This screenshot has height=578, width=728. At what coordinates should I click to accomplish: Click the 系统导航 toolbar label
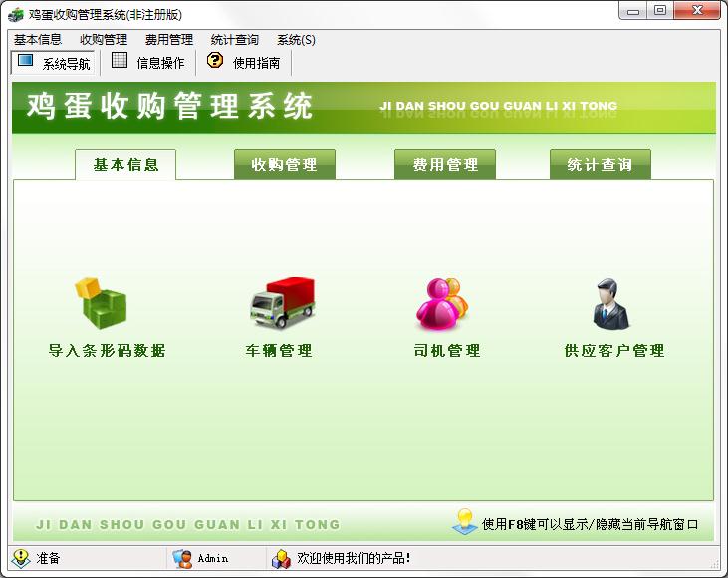click(67, 64)
